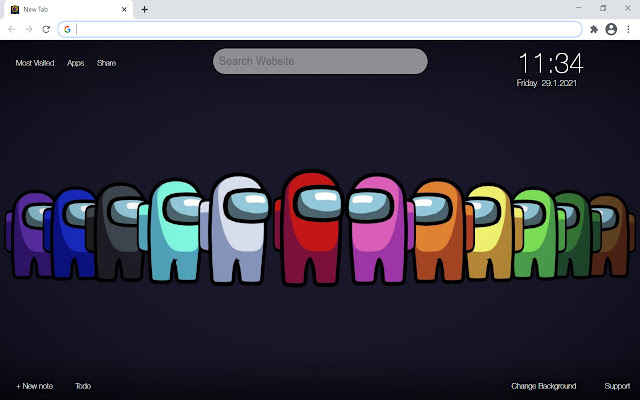Open the Extensions puzzle icon
Image resolution: width=640 pixels, height=400 pixels.
click(594, 29)
